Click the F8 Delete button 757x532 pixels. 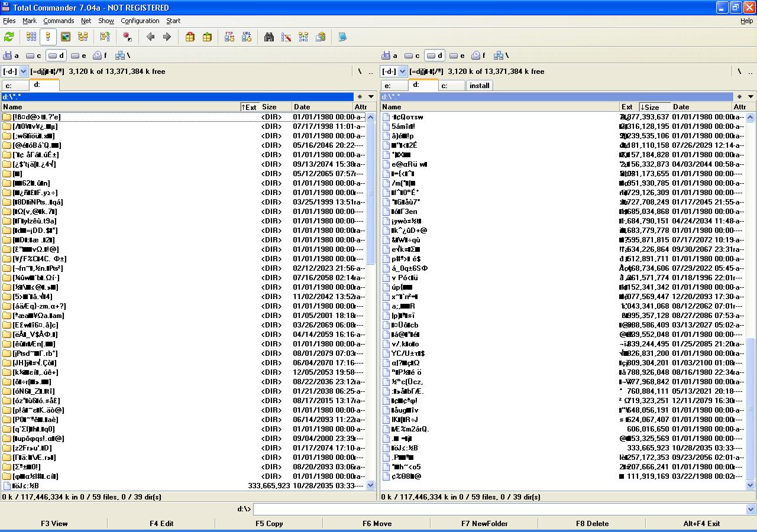click(592, 523)
